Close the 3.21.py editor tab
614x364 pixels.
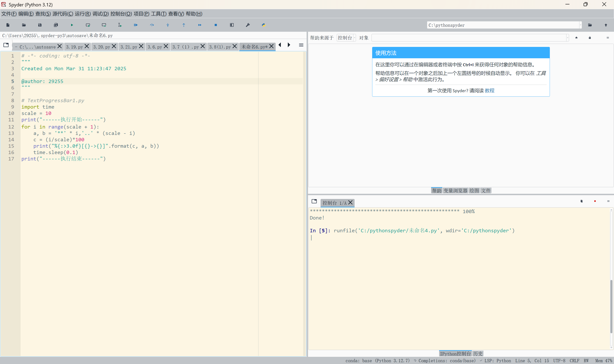coord(141,46)
